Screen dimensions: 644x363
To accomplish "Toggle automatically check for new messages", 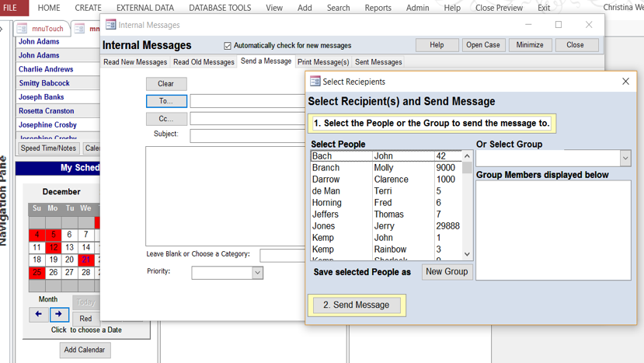I will [228, 46].
